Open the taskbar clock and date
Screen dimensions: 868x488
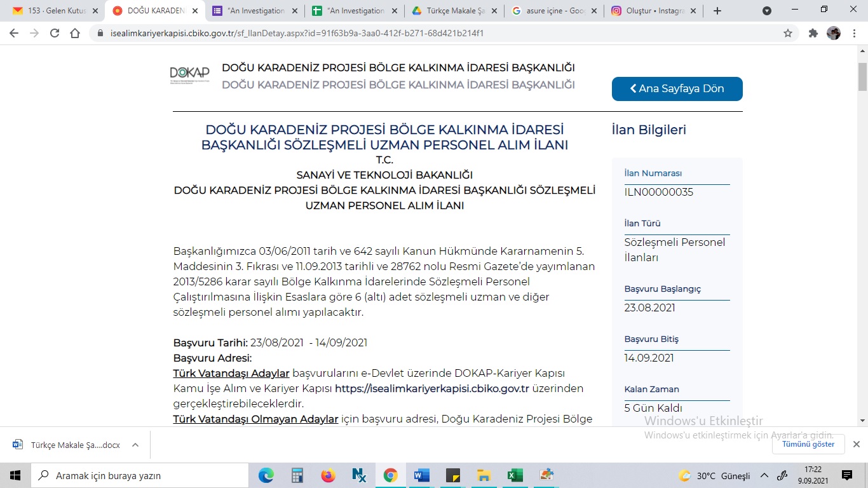pos(813,475)
